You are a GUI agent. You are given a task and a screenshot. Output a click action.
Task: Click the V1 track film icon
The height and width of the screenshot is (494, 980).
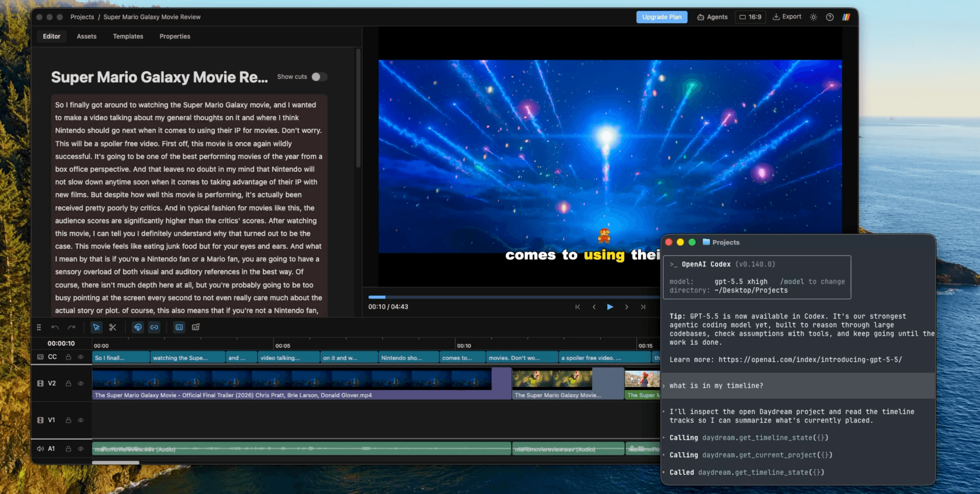40,420
